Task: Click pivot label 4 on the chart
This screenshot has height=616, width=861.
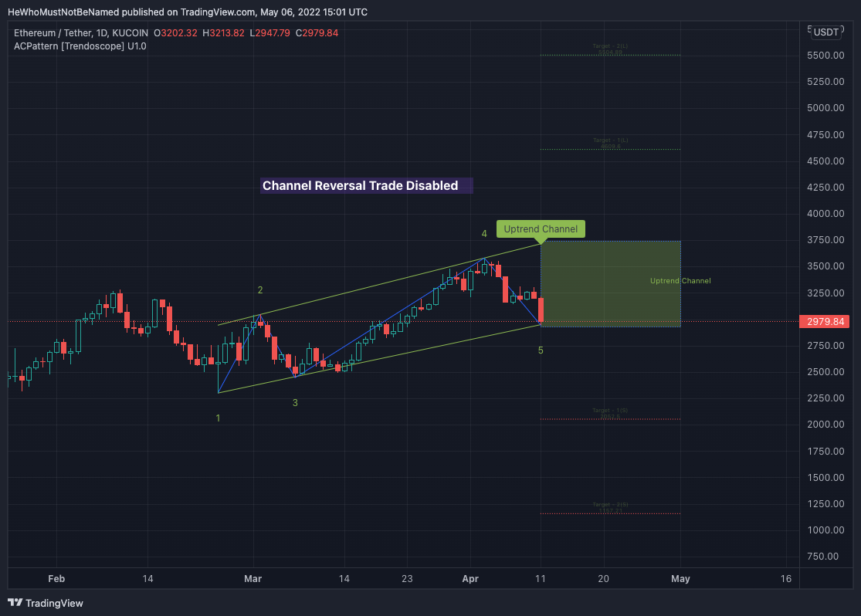Action: pyautogui.click(x=484, y=234)
